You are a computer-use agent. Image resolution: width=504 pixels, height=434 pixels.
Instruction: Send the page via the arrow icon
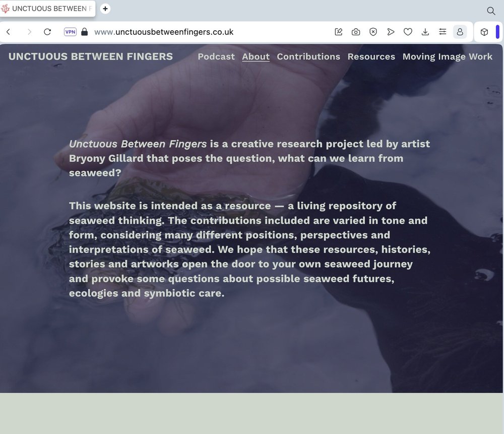tap(391, 32)
